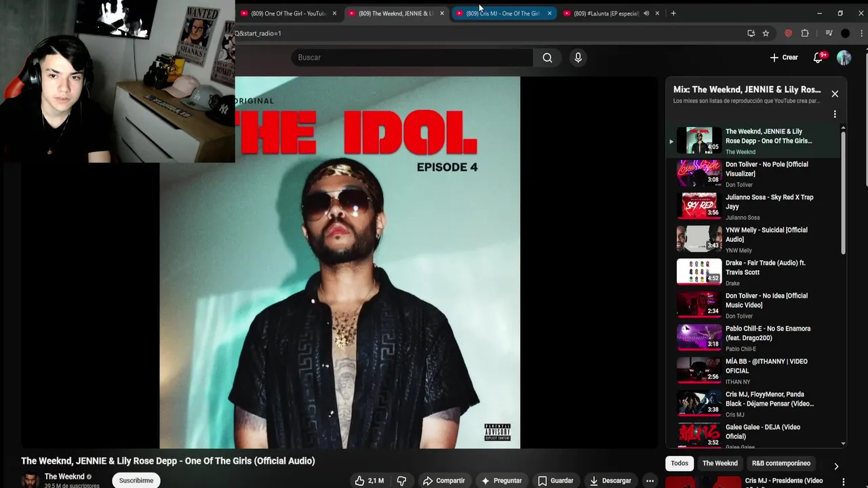Click the Compartir share button
This screenshot has height=488, width=868.
tap(443, 481)
